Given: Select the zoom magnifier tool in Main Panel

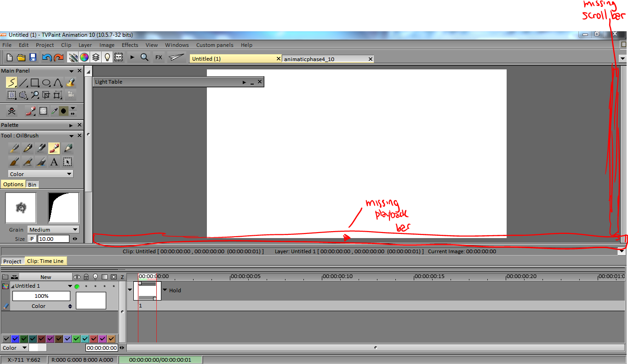Looking at the screenshot, I should [x=34, y=95].
